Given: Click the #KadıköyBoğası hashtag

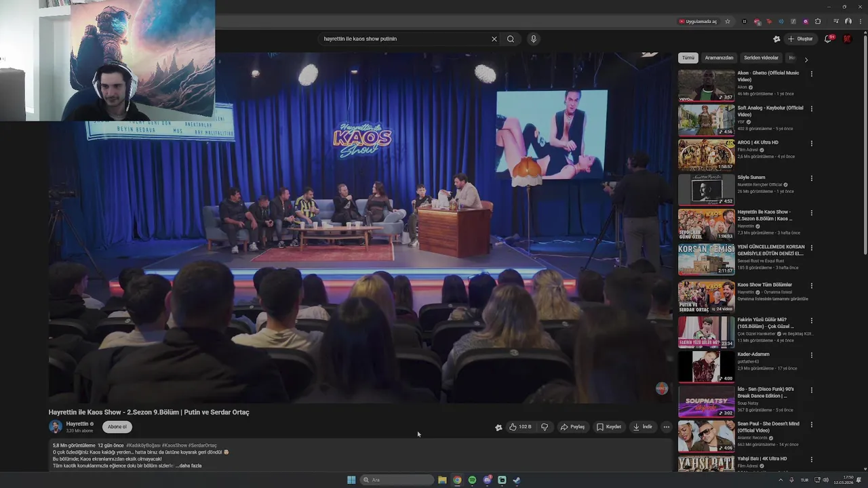Looking at the screenshot, I should coord(143,445).
